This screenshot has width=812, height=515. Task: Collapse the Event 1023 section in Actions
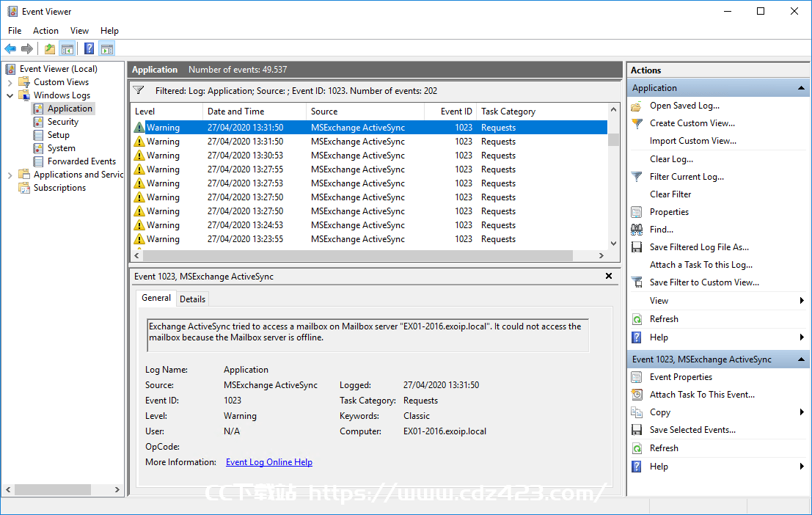(x=801, y=359)
